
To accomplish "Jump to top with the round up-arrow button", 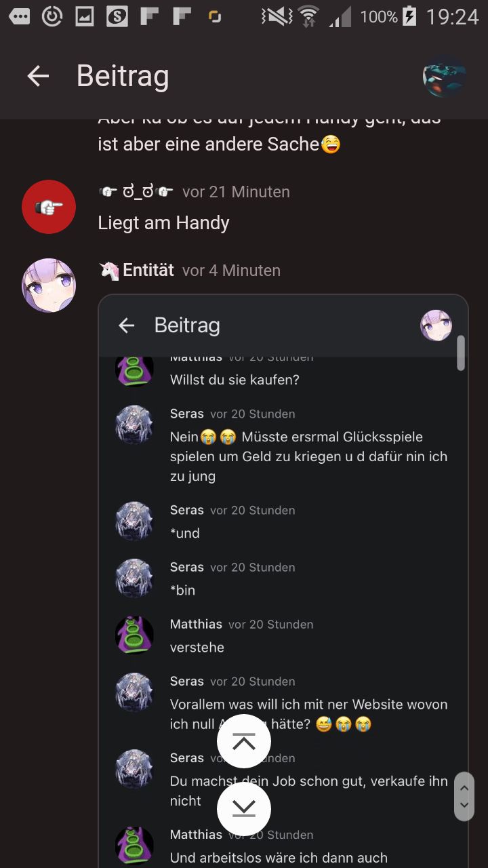I will [x=244, y=741].
